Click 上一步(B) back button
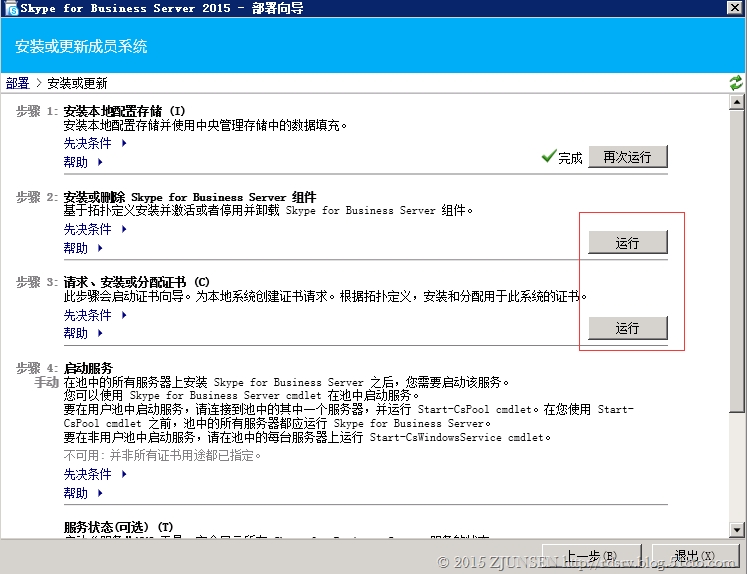Viewport: 747px width, 574px height. 592,556
